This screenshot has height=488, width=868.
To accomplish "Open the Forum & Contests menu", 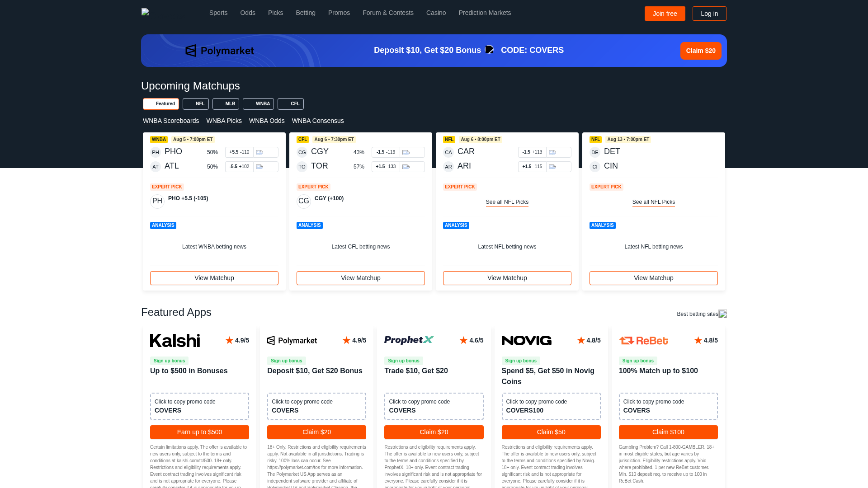I will (388, 13).
